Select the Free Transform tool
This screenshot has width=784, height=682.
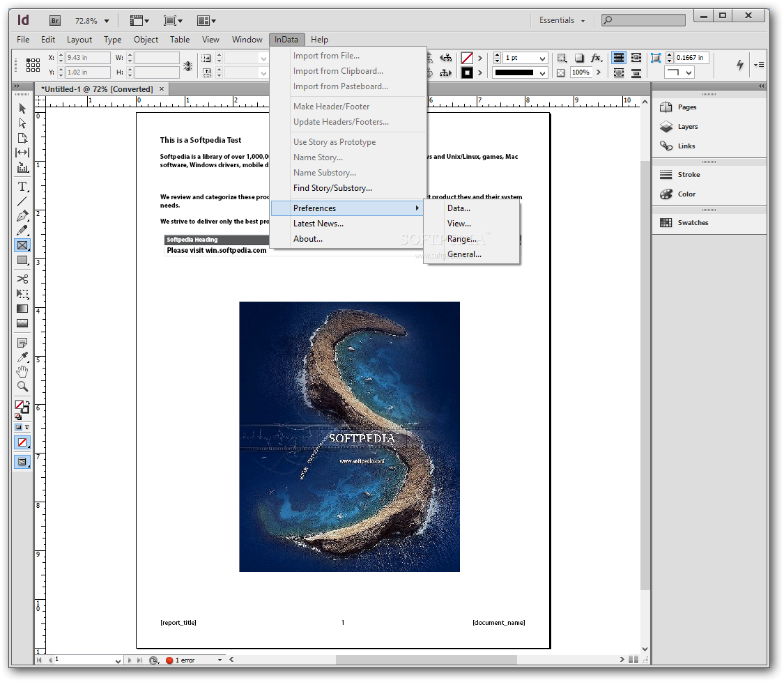(x=22, y=294)
